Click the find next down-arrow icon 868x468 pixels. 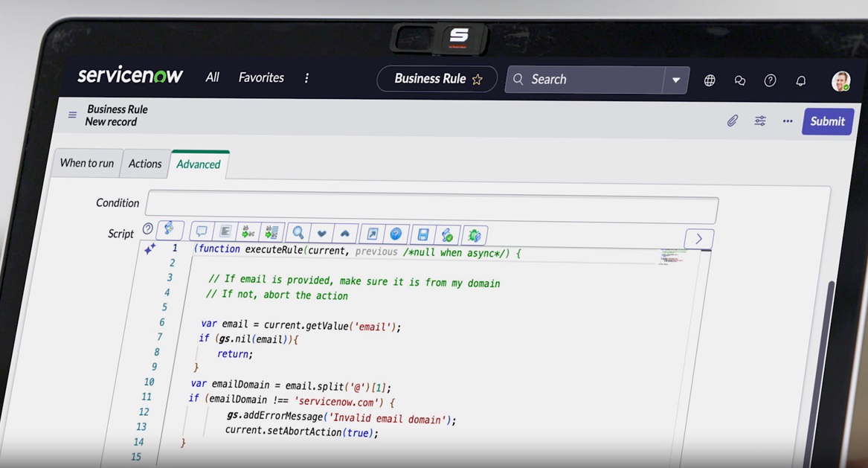[321, 233]
